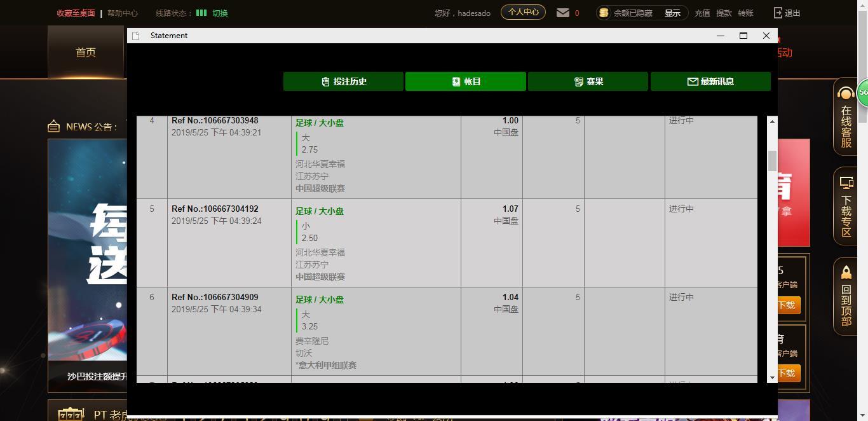Click the 转账 transfer link
Viewport: 868px width, 421px height.
click(745, 13)
